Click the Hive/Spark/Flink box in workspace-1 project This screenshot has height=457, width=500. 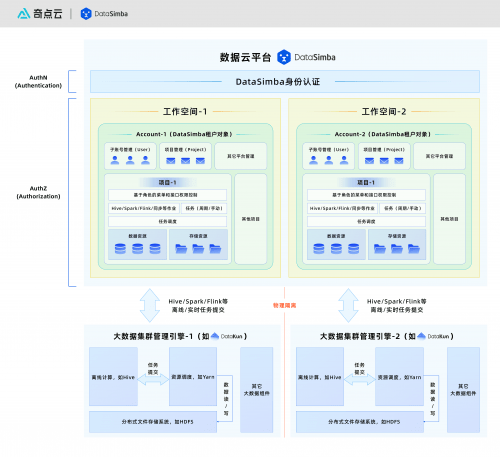click(x=144, y=208)
